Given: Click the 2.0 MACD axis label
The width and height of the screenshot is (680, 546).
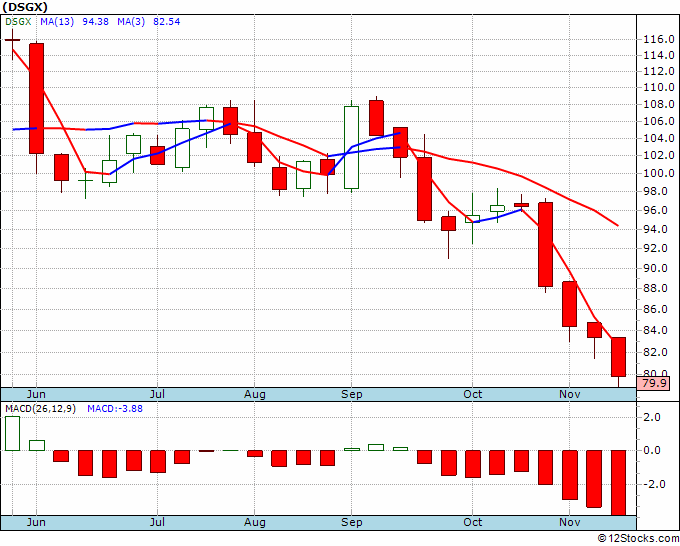Looking at the screenshot, I should pyautogui.click(x=652, y=418).
